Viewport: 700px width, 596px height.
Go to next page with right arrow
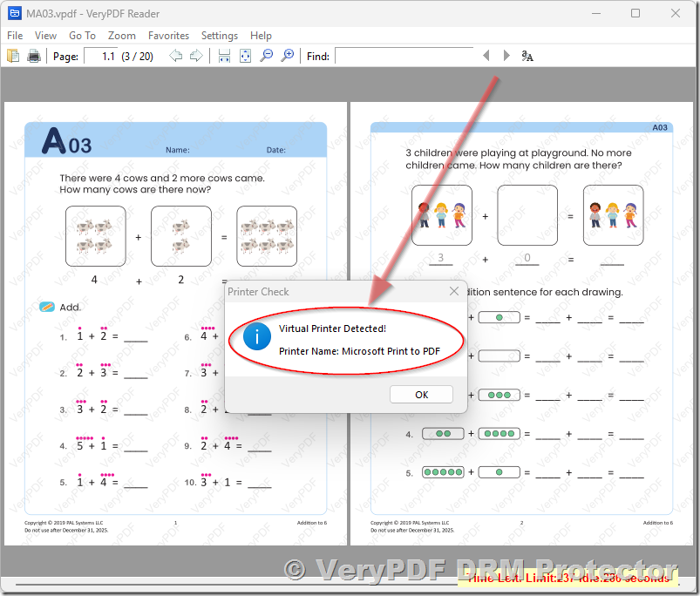[196, 56]
